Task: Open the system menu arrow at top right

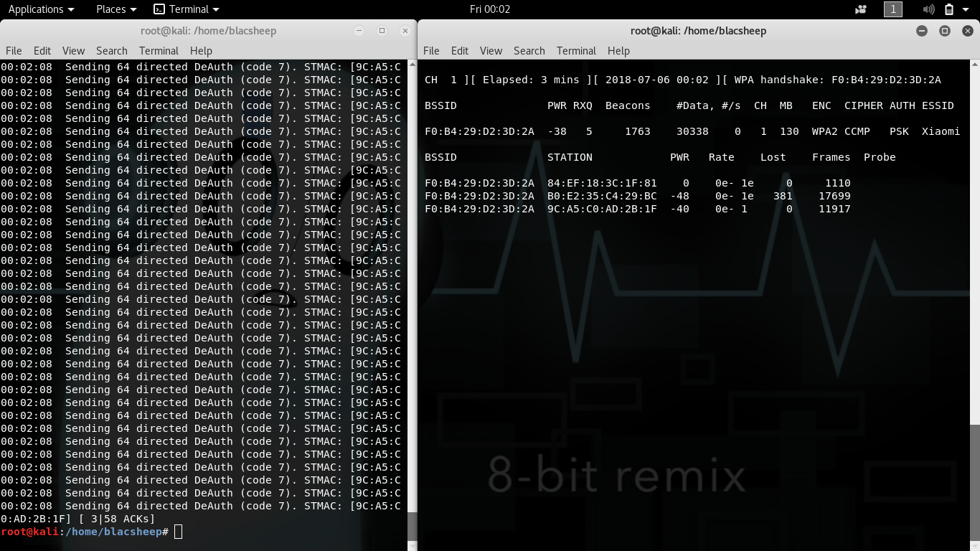Action: [967, 9]
